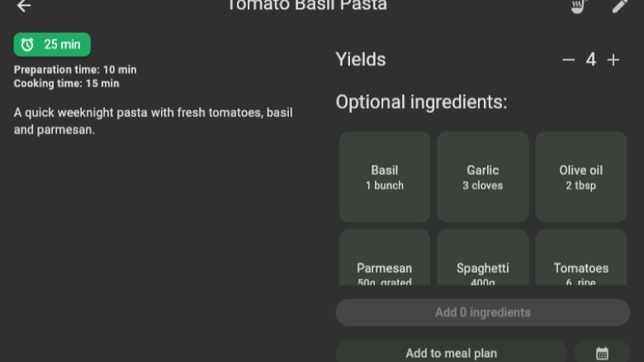Go back using the back arrow
This screenshot has width=644, height=362.
pyautogui.click(x=24, y=6)
